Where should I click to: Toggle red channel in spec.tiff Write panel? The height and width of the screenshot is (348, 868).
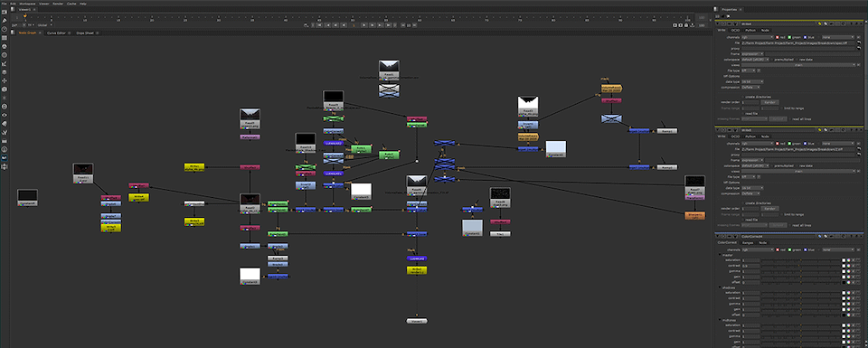coord(778,37)
